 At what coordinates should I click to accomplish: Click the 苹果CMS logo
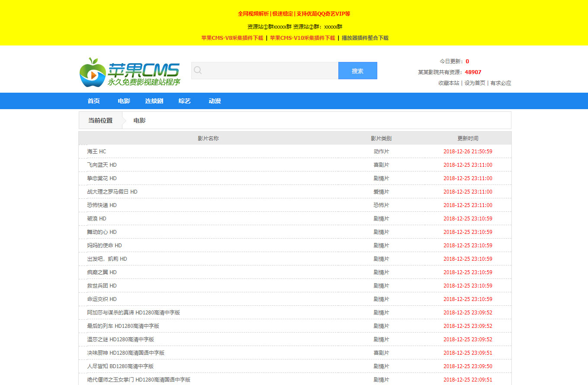pos(130,71)
